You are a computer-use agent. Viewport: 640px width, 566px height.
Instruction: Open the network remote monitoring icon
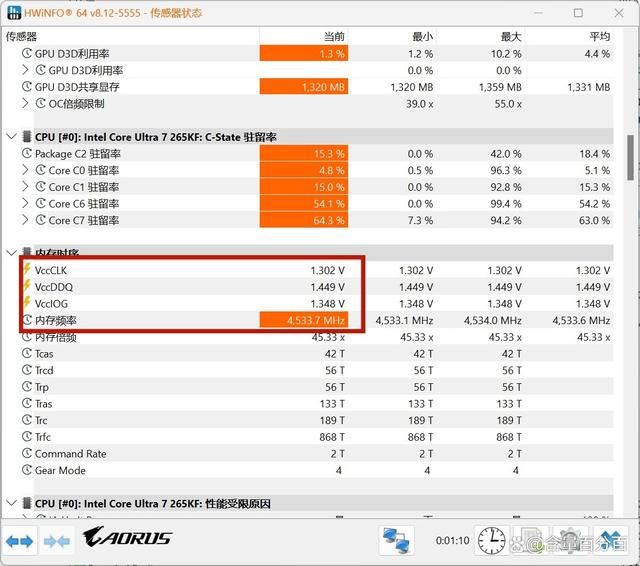397,541
